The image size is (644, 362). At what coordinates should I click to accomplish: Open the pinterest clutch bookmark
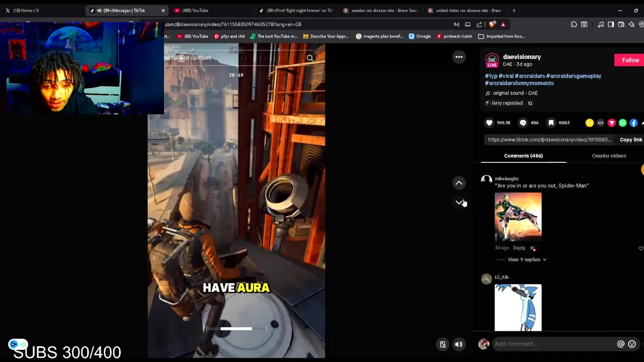click(454, 36)
